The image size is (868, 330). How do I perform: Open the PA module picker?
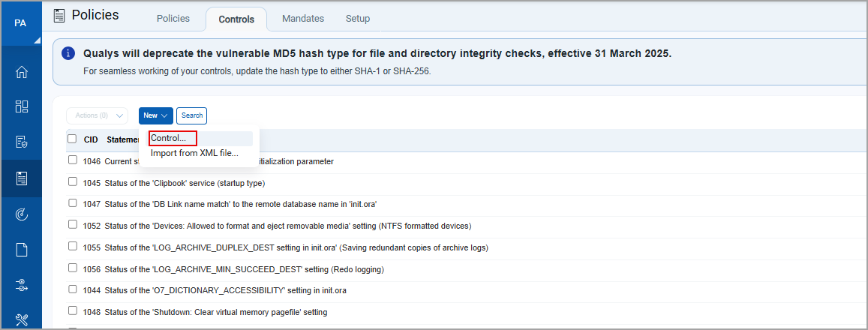tap(21, 23)
